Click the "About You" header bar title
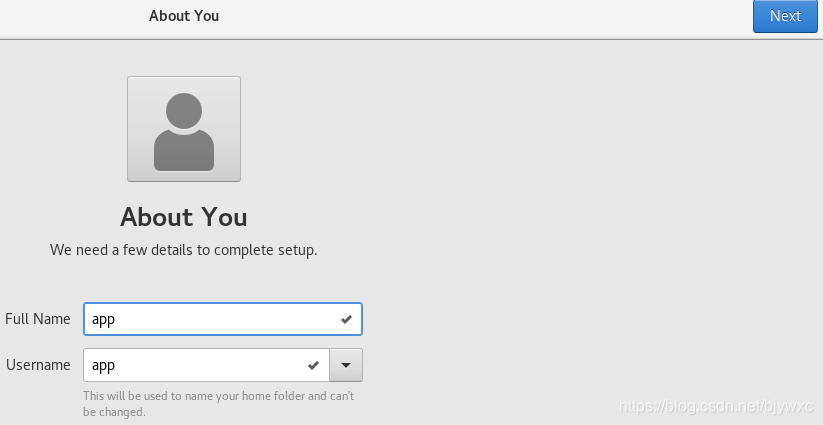This screenshot has height=425, width=823. tap(184, 16)
